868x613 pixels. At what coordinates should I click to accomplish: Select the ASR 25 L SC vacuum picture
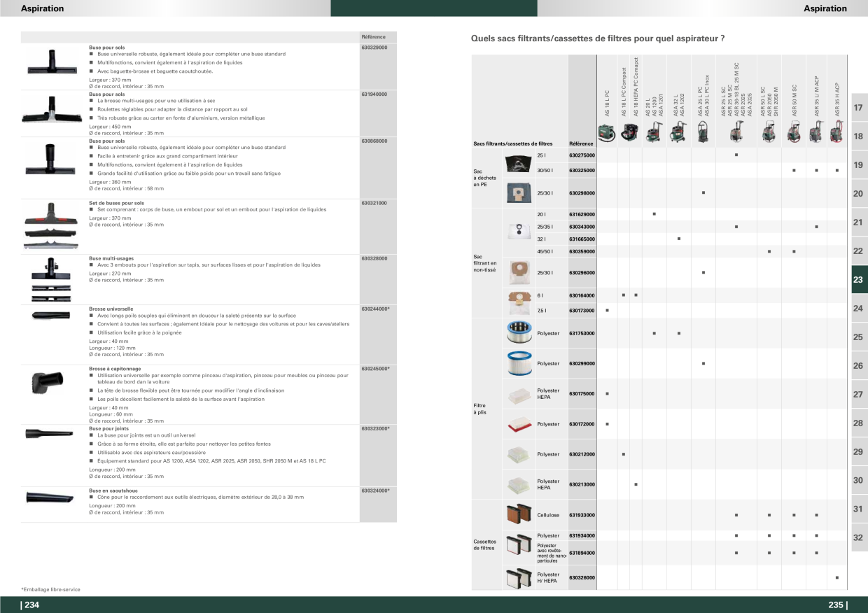coord(736,132)
